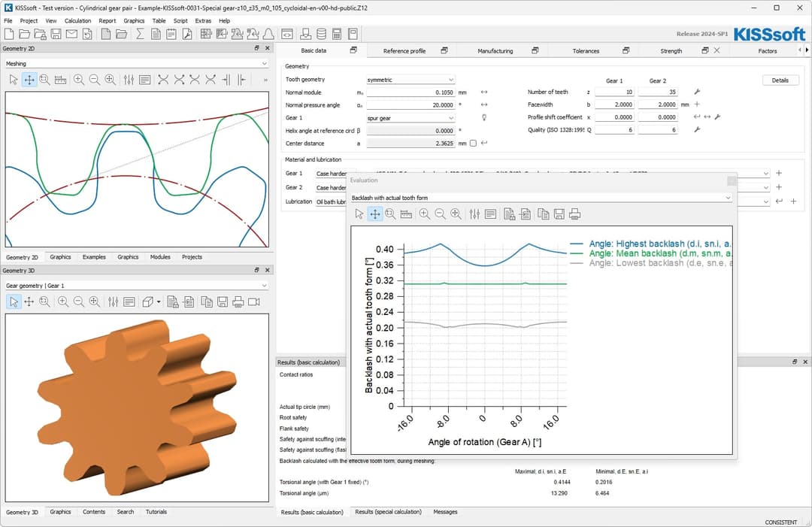812x527 pixels.
Task: Open the Backlash with actual tooth form dropdown
Action: pos(541,198)
